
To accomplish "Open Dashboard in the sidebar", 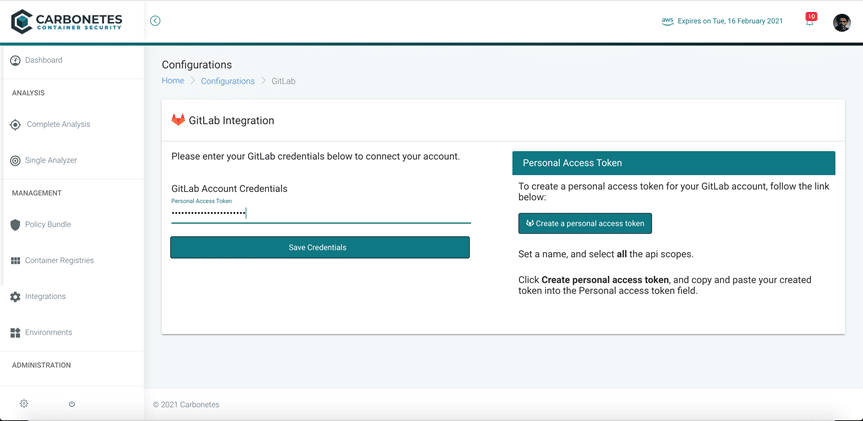I will pyautogui.click(x=43, y=60).
